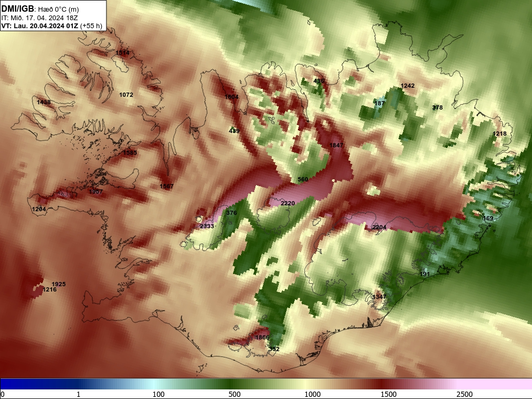Click the legend label "0"

coord(3,394)
